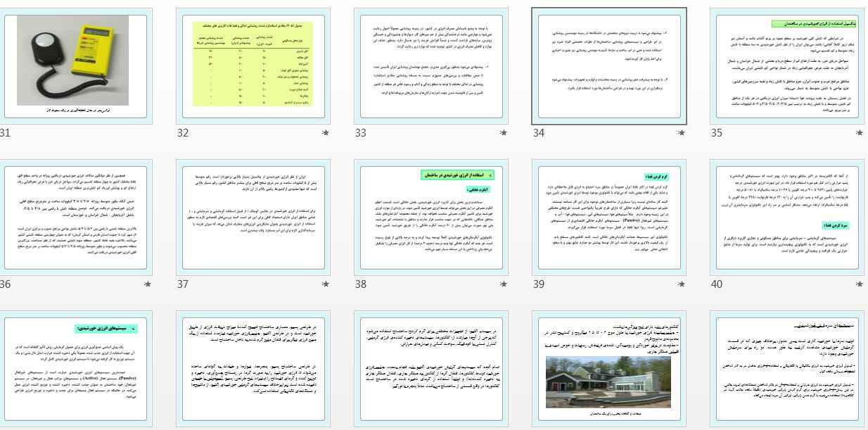Click the transition star icon under slide 32

click(x=325, y=132)
